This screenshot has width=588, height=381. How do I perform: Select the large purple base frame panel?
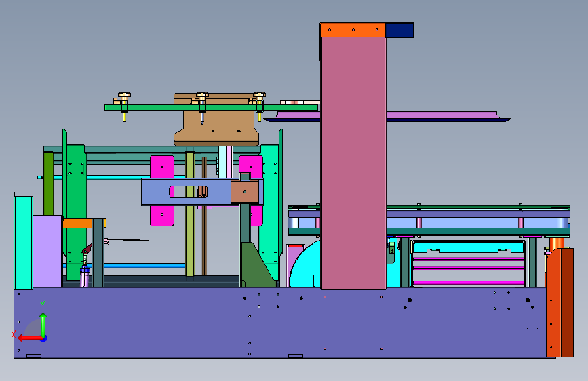(279, 323)
